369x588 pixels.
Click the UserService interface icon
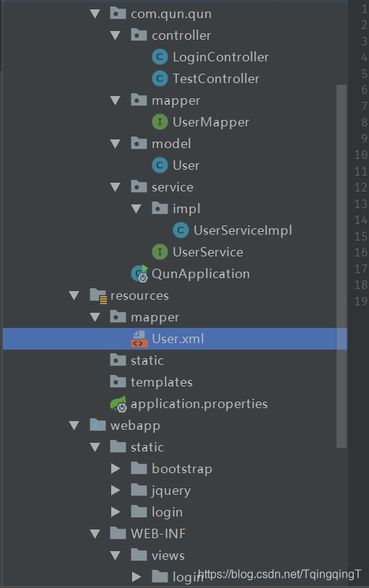coord(160,252)
